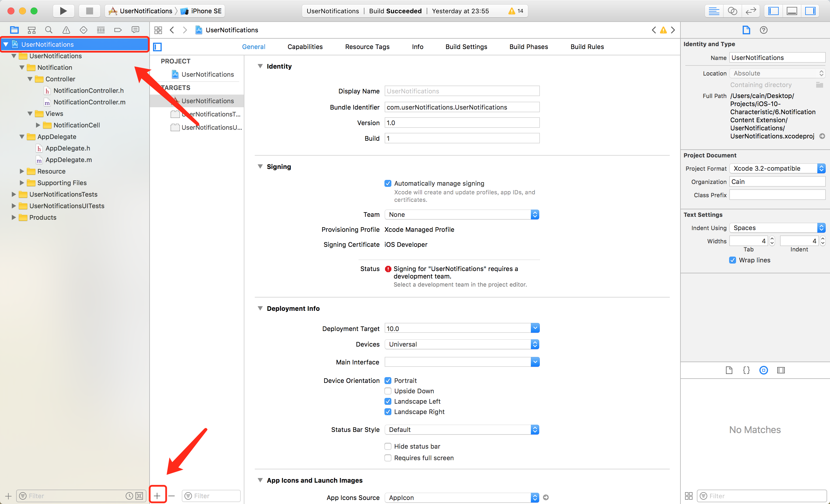Collapse the Notification folder

pos(22,67)
